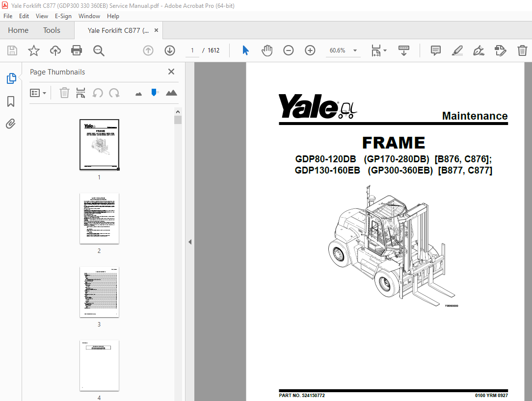Open the View menu

point(42,16)
